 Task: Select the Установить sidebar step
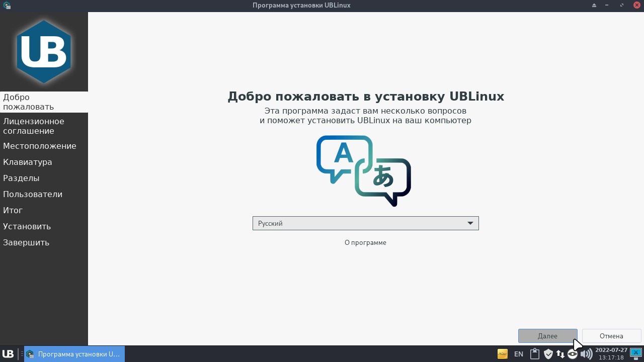(x=44, y=226)
